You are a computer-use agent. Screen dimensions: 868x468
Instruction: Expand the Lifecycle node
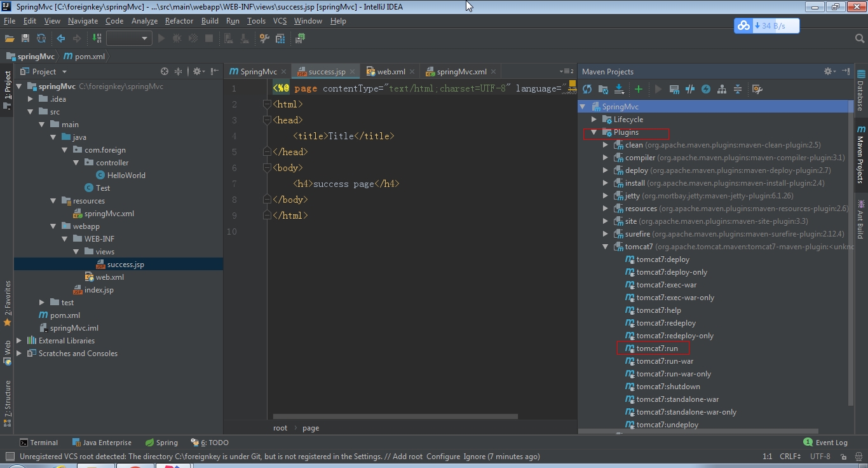[594, 120]
